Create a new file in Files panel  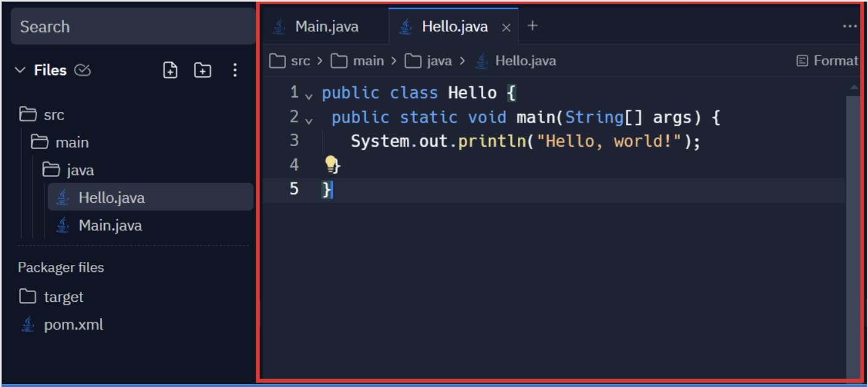coord(170,70)
